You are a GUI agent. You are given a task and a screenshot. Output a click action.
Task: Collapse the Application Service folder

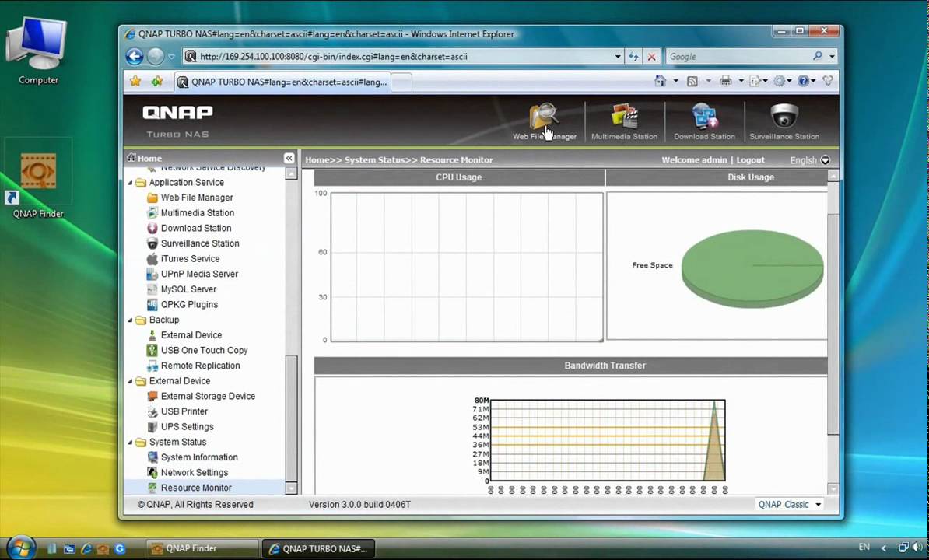(x=131, y=183)
